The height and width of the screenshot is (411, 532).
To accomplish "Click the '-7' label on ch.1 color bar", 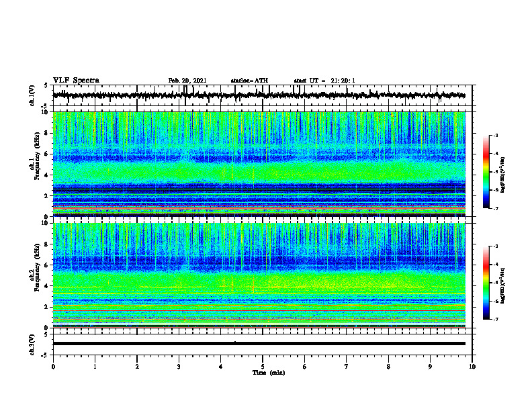I will [x=496, y=208].
